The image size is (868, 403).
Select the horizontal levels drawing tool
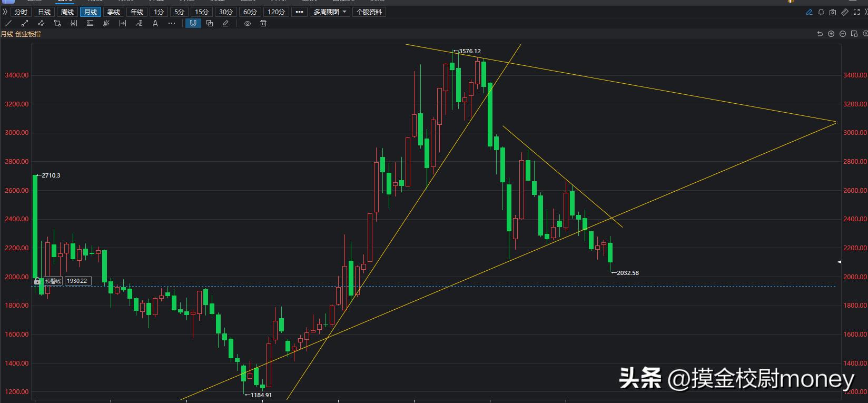(90, 23)
